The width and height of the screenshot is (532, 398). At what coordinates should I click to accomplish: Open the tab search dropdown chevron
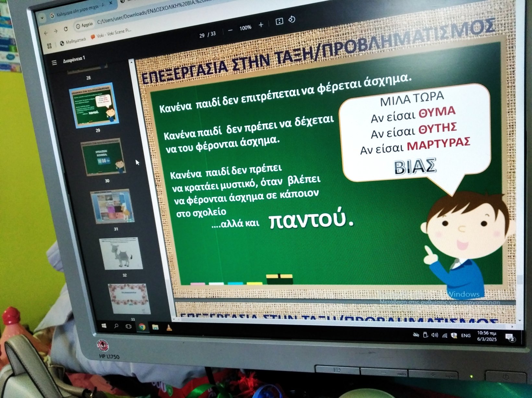pos(42,18)
